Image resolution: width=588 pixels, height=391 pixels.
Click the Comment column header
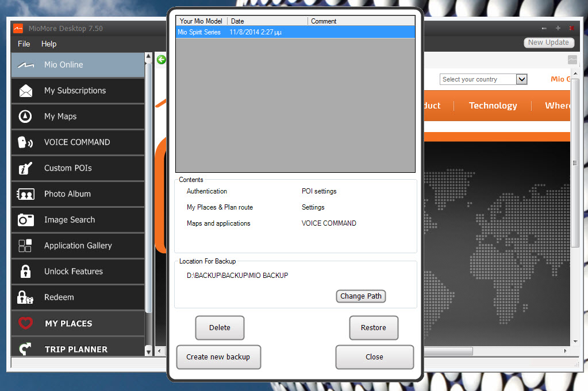(x=361, y=21)
